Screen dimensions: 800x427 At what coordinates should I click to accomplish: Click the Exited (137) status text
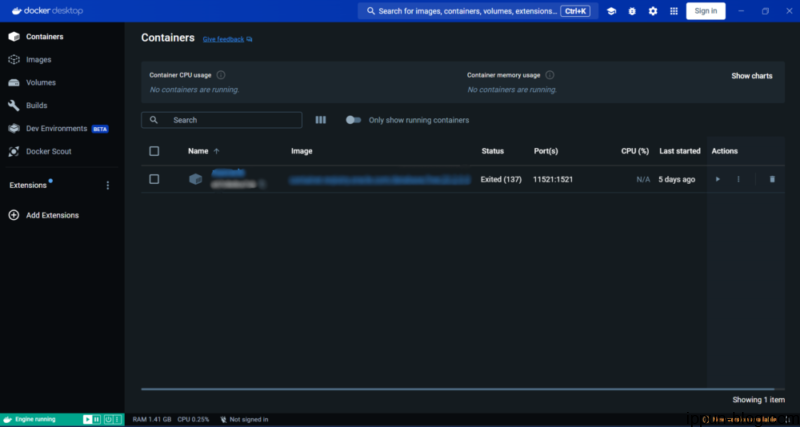coord(501,180)
